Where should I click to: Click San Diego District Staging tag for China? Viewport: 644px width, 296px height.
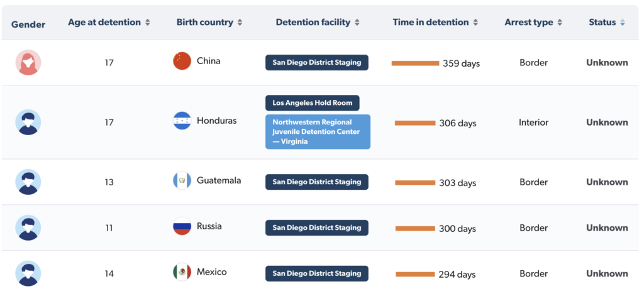(x=317, y=63)
